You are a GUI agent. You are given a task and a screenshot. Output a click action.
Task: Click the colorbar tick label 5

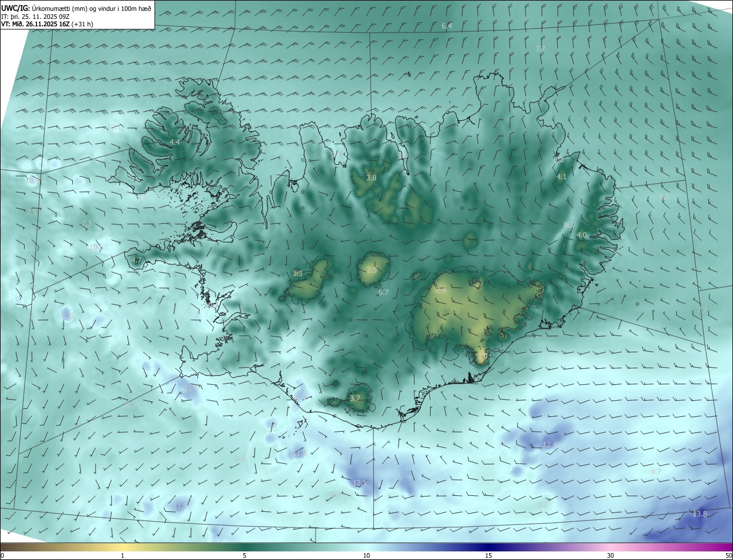(x=245, y=555)
